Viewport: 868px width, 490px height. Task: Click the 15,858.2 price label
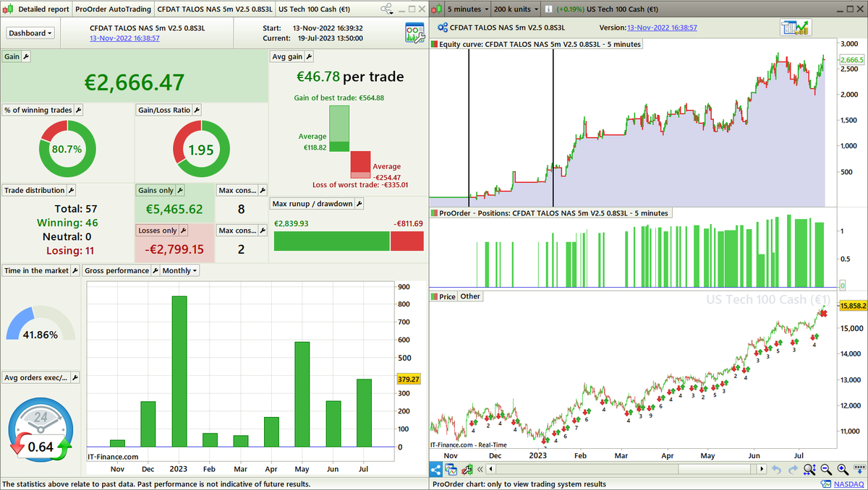pyautogui.click(x=853, y=306)
